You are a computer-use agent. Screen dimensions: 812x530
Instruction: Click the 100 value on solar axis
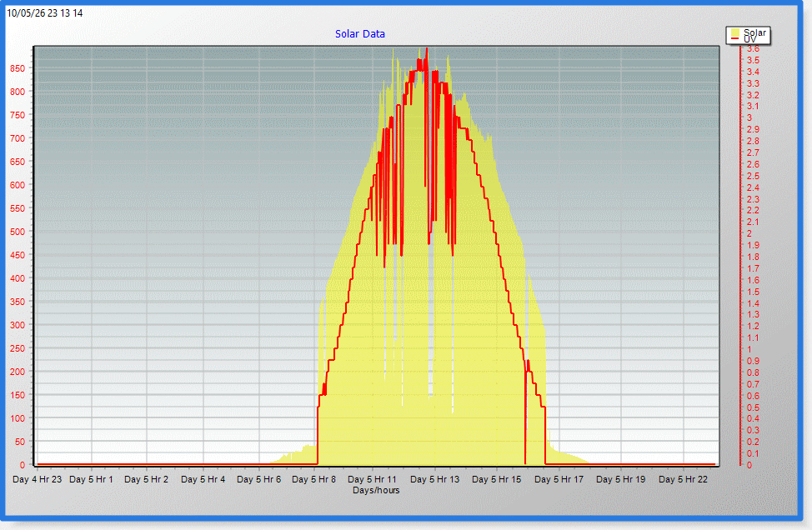[x=17, y=418]
